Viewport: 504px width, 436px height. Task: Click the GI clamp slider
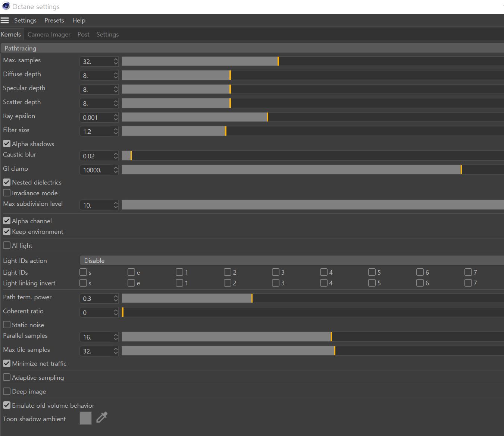click(x=313, y=170)
